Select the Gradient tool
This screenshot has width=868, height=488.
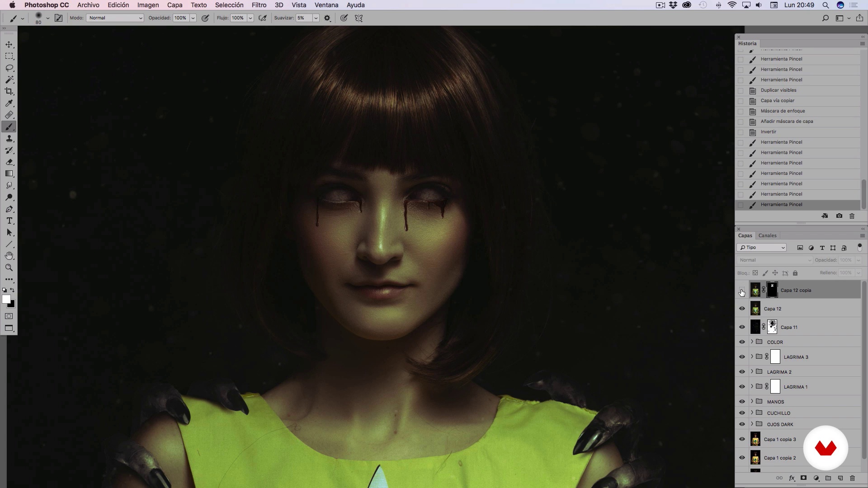pos(9,174)
